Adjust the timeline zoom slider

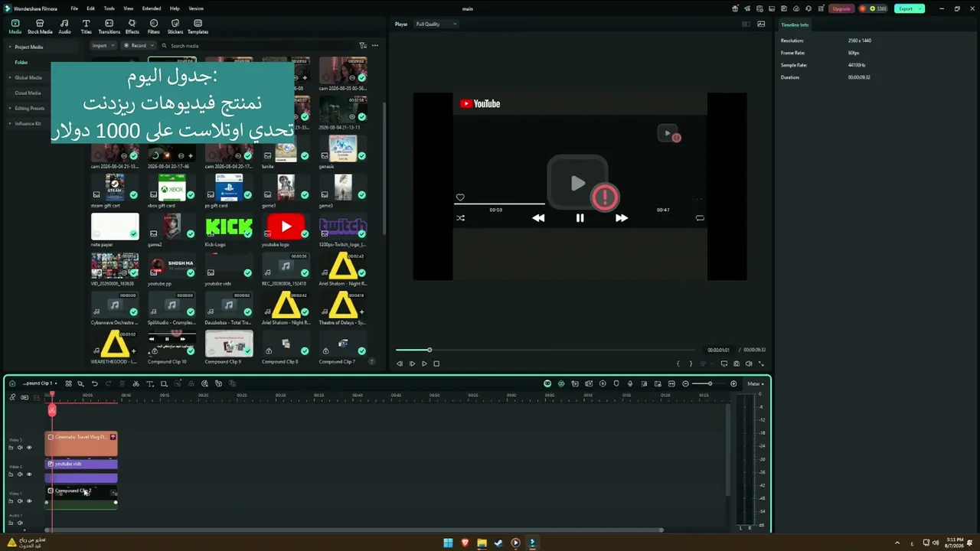[x=710, y=383]
